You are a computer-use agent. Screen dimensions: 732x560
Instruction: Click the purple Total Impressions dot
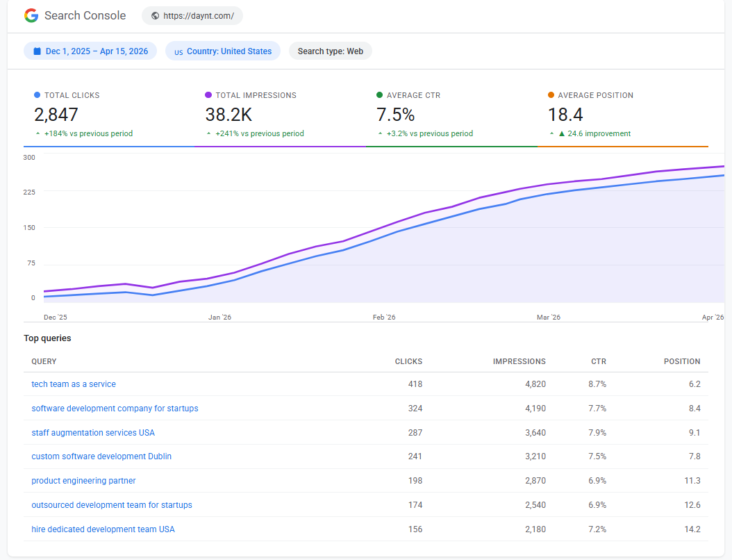(208, 94)
